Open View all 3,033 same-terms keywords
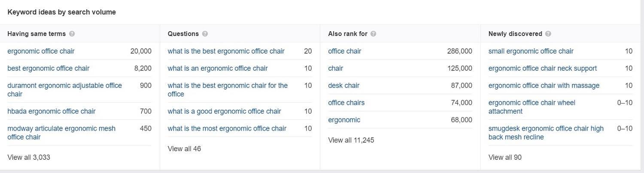 (x=29, y=157)
